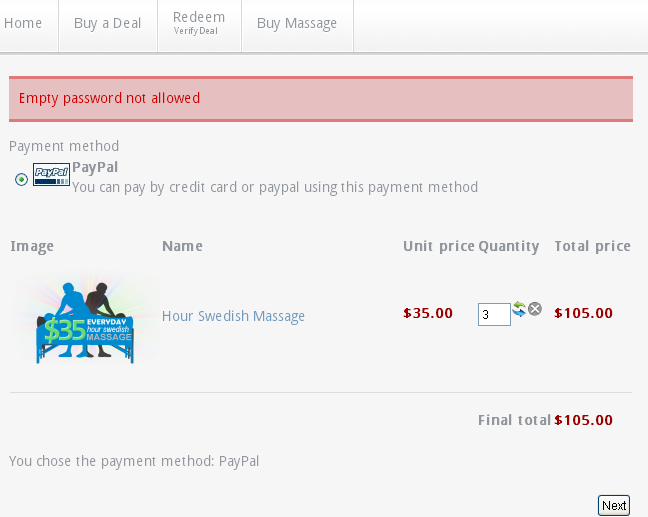Click the quantity input field

click(494, 315)
